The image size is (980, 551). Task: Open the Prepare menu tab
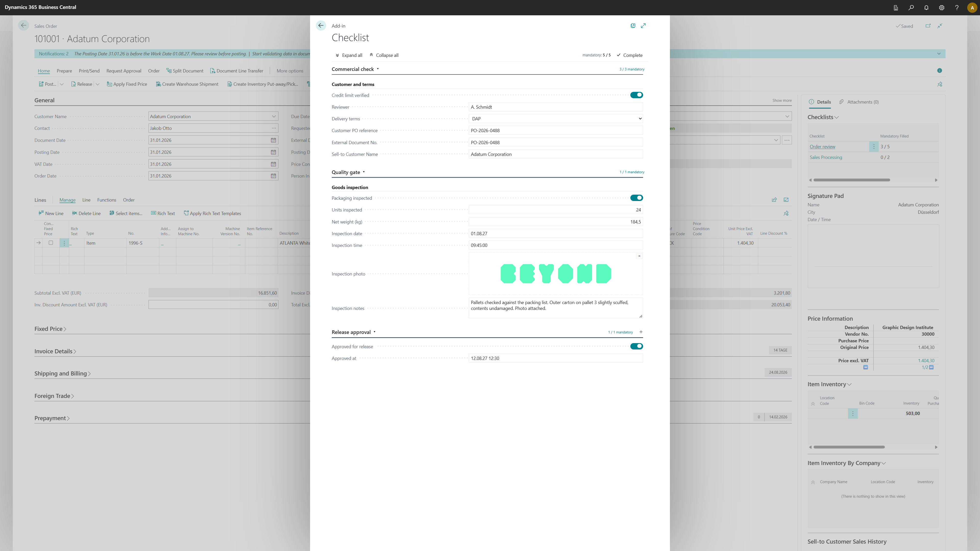(x=64, y=71)
